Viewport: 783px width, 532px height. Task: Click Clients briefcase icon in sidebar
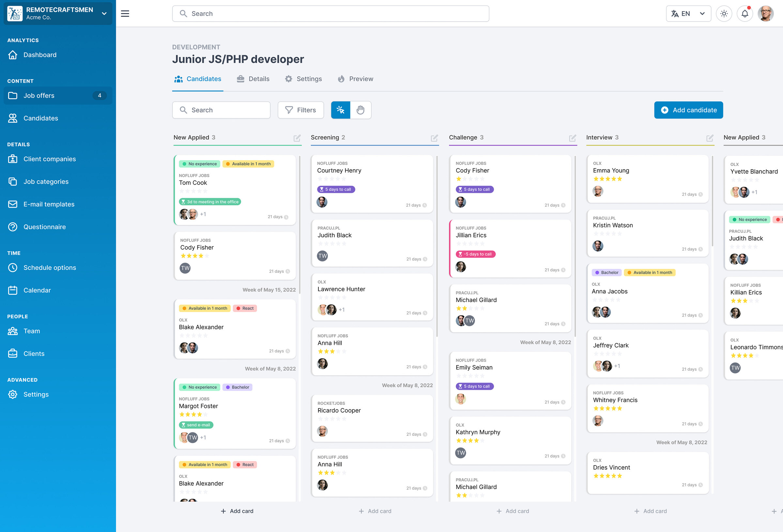click(13, 354)
